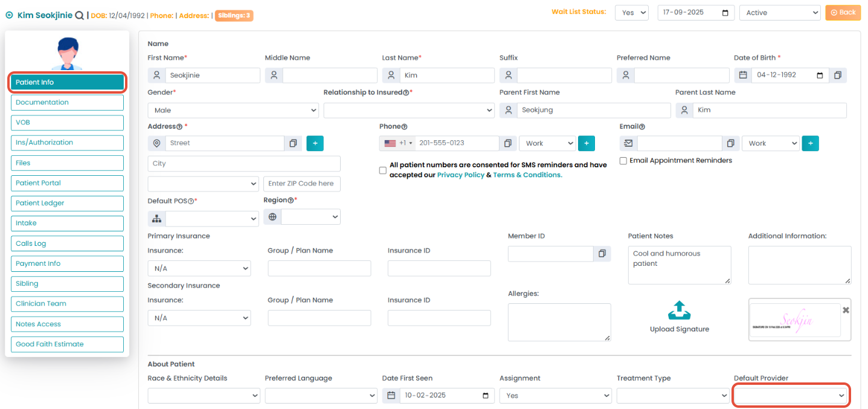Open the Wait List Status dropdown
This screenshot has height=409, width=868.
tap(631, 13)
